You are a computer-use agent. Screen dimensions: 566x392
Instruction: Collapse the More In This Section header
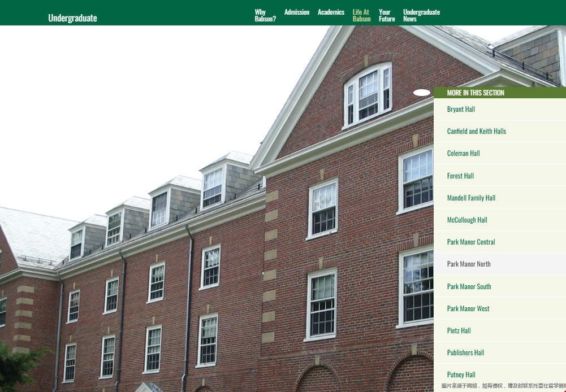pyautogui.click(x=475, y=93)
